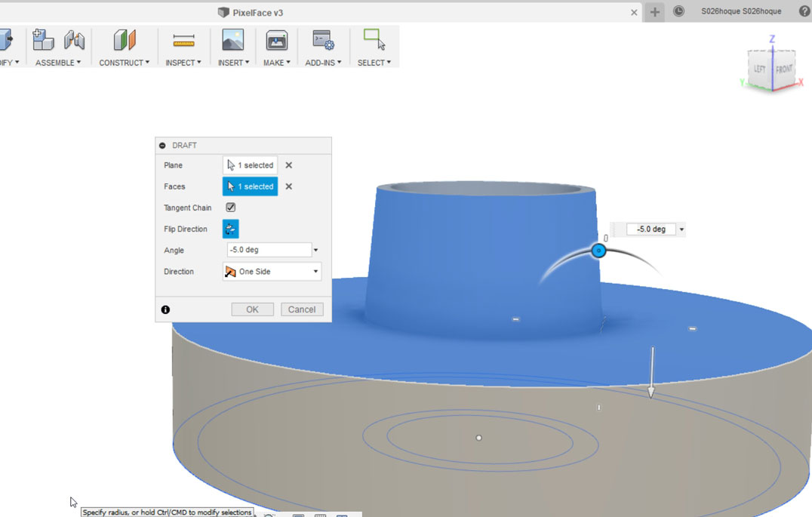The height and width of the screenshot is (517, 812).
Task: Click the OK button
Action: (252, 309)
